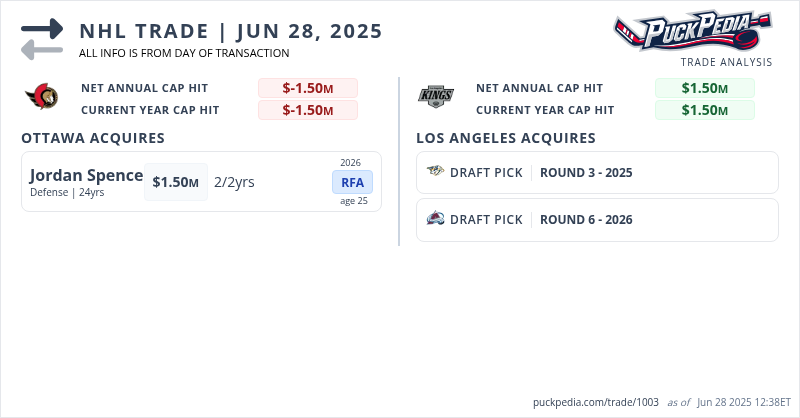Click the trade arrows icon
Viewport: 800px width, 418px height.
[41, 39]
